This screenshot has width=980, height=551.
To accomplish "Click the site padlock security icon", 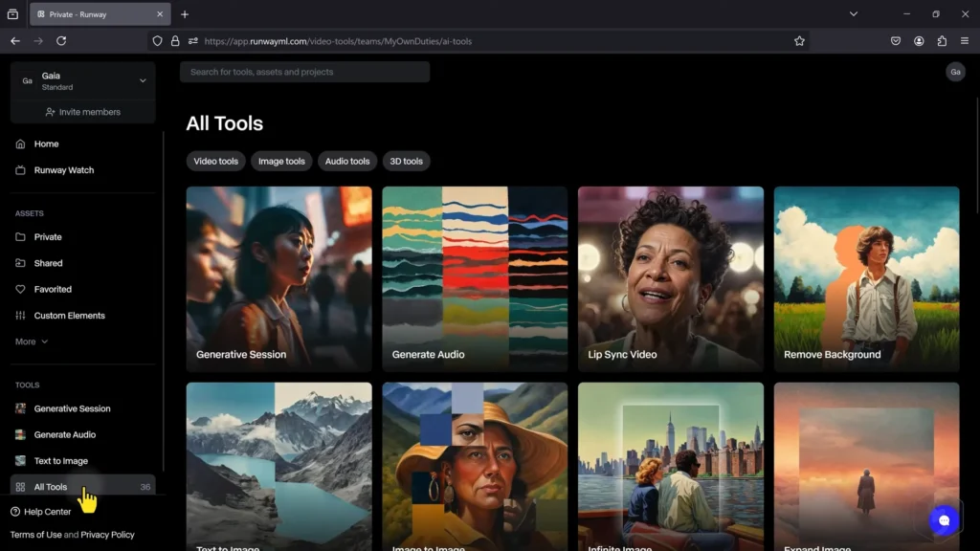I will point(175,41).
